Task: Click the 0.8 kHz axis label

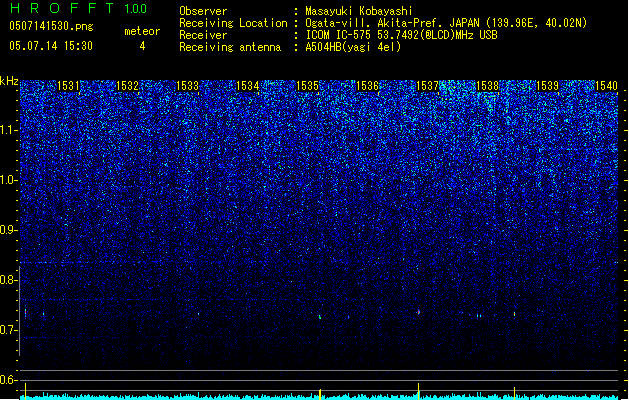Action: coord(9,280)
